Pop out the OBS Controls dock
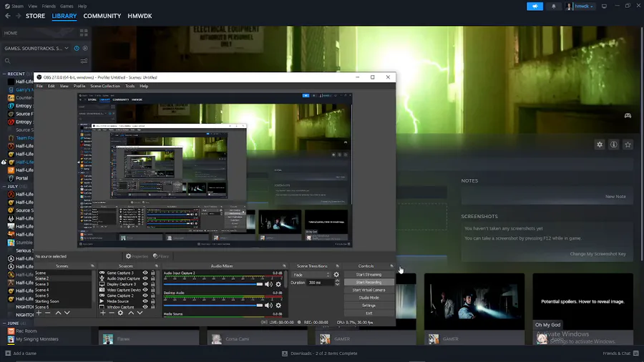Screen dimensions: 644x362 [x=391, y=266]
